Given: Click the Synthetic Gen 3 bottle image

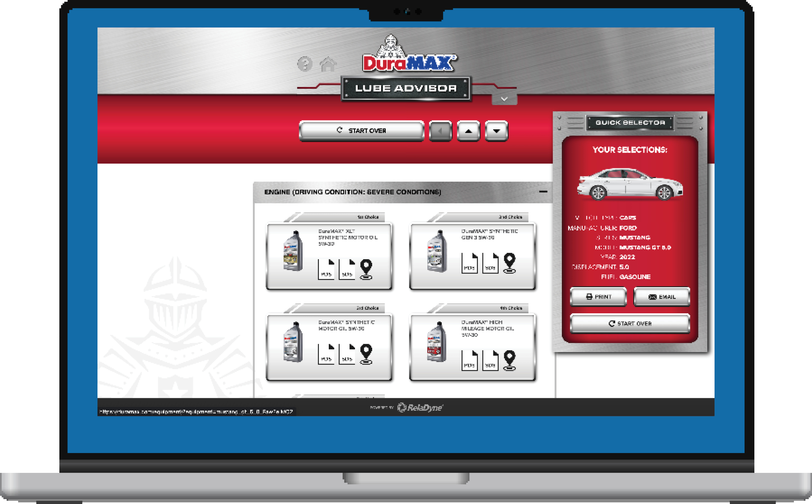Looking at the screenshot, I should pos(437,251).
